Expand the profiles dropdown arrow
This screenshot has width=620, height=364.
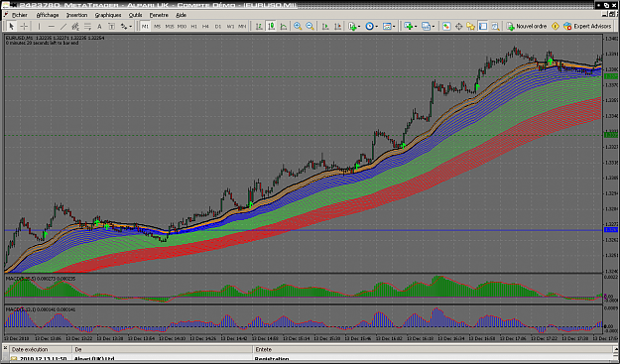[434, 27]
